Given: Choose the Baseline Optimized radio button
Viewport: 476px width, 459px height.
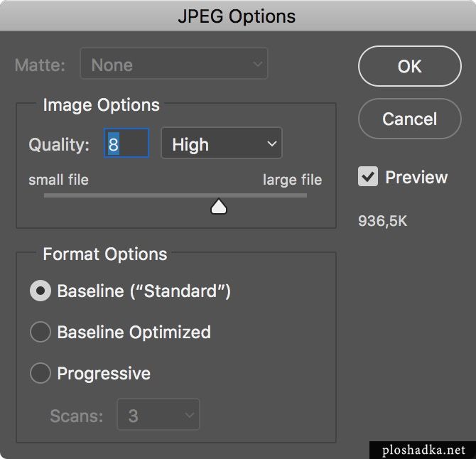Looking at the screenshot, I should (40, 332).
